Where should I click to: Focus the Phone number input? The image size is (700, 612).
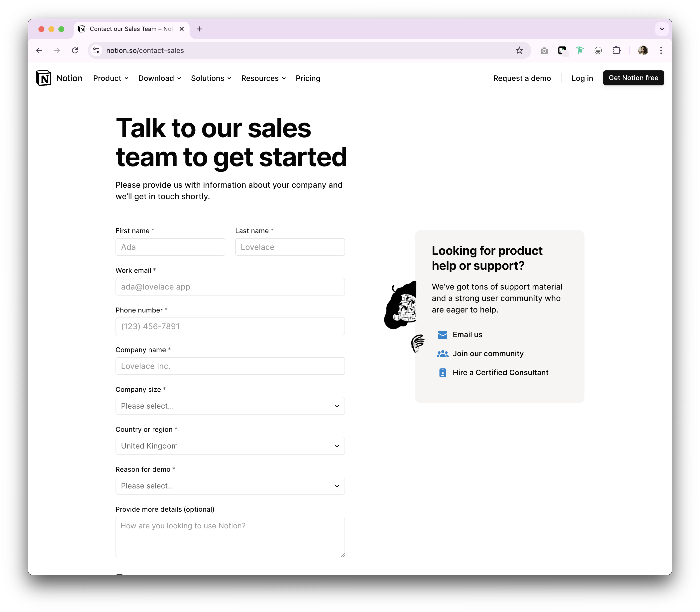coord(230,326)
